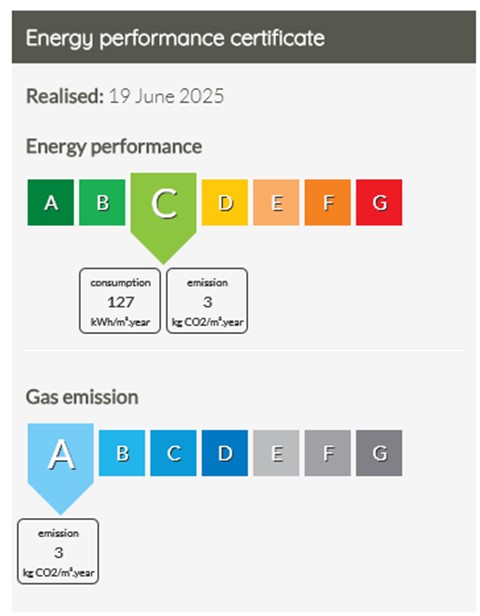Select the light orange E energy box
Screen dimensions: 480x616
(276, 202)
